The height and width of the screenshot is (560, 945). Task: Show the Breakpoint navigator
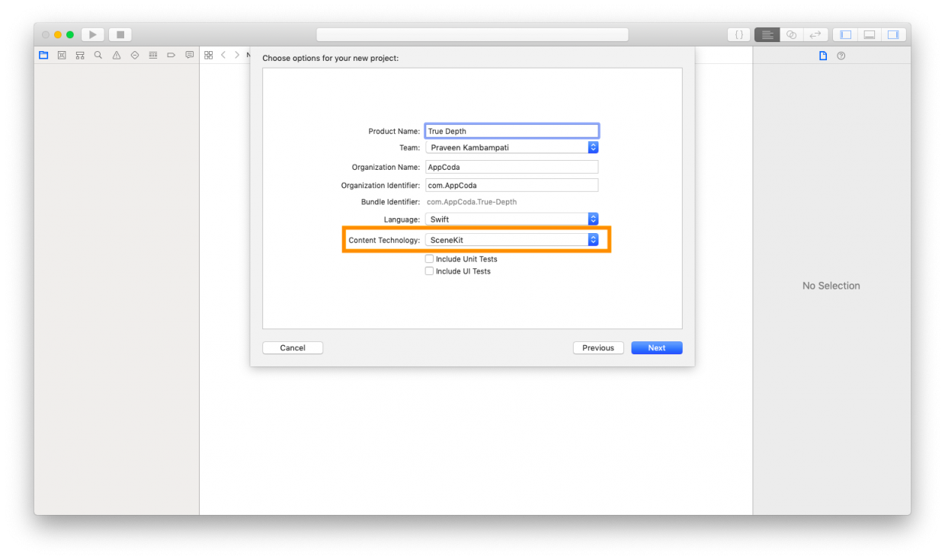click(171, 56)
